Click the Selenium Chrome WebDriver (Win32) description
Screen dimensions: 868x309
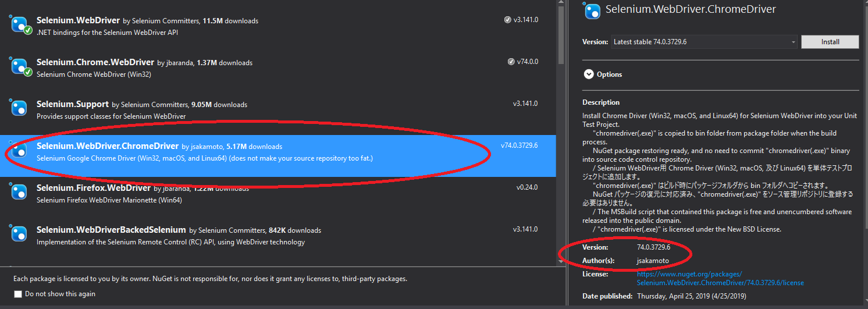[x=94, y=74]
